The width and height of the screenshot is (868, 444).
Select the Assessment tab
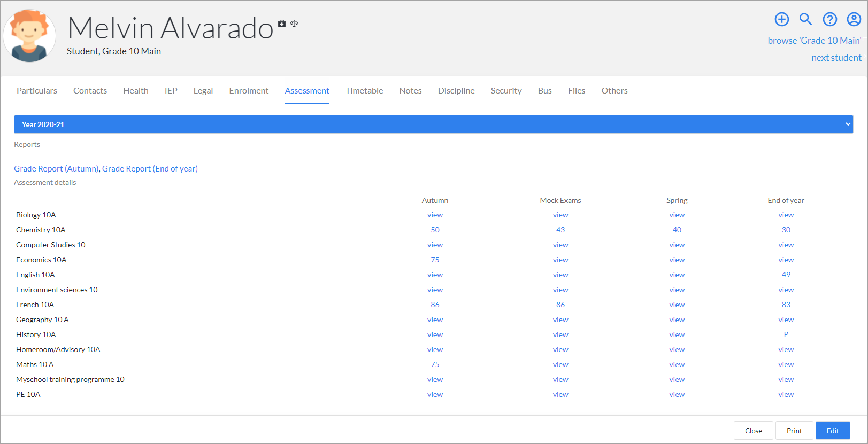(x=307, y=91)
